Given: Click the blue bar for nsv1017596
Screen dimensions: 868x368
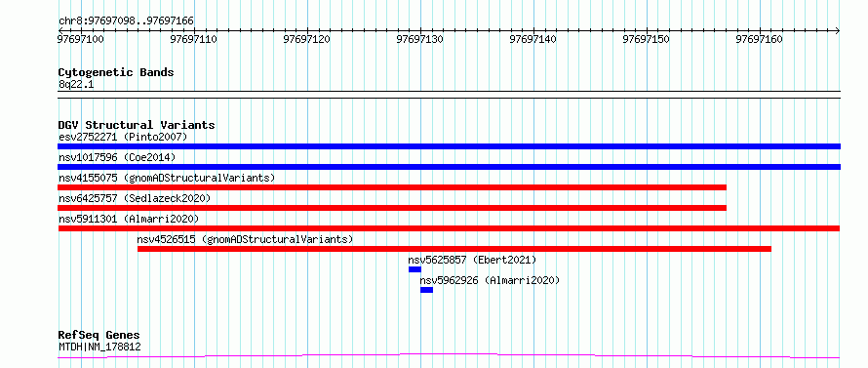Looking at the screenshot, I should point(449,167).
